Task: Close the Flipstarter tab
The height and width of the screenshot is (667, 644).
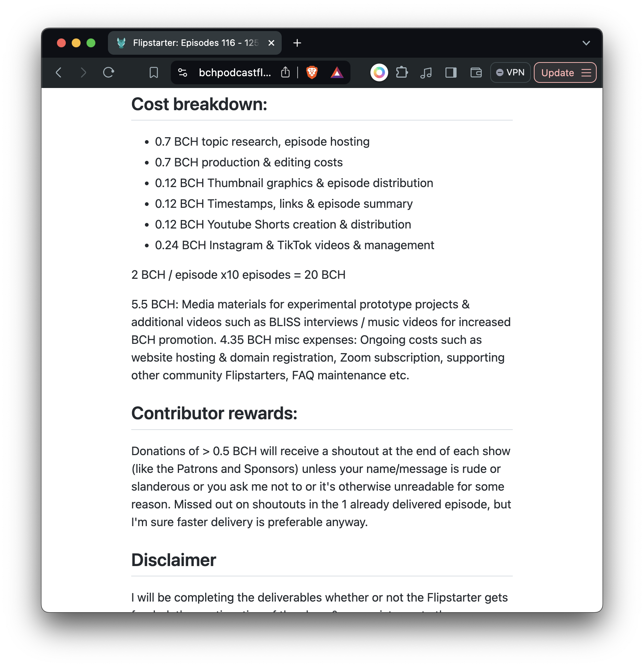Action: (x=271, y=43)
